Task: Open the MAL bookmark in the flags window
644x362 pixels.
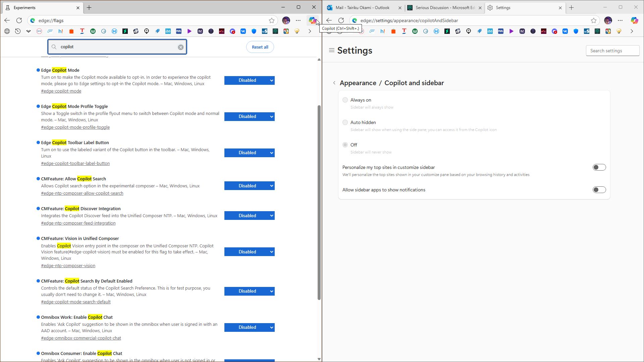Action: click(179, 31)
